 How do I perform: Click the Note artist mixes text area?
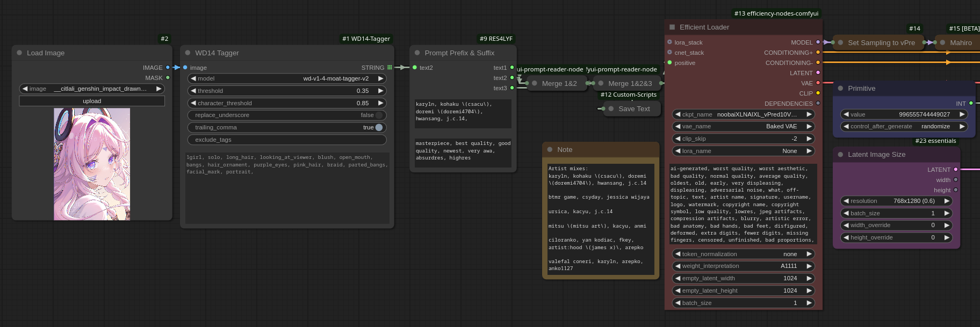(x=601, y=219)
